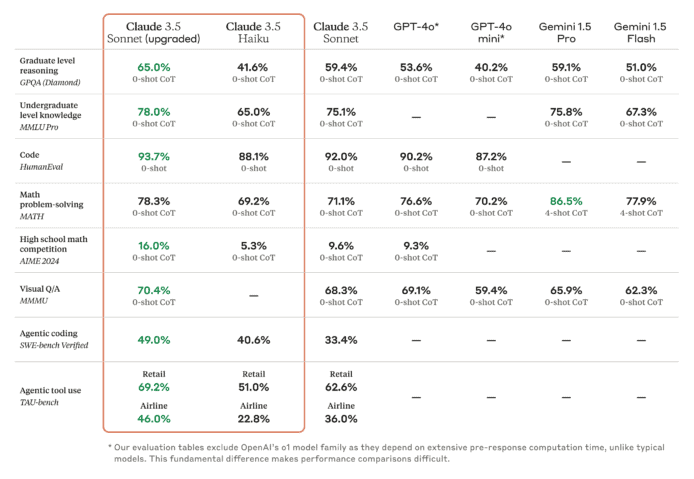Screen dimensions: 694x479
Task: Select the GPT-4o mini* column header
Action: tap(491, 33)
